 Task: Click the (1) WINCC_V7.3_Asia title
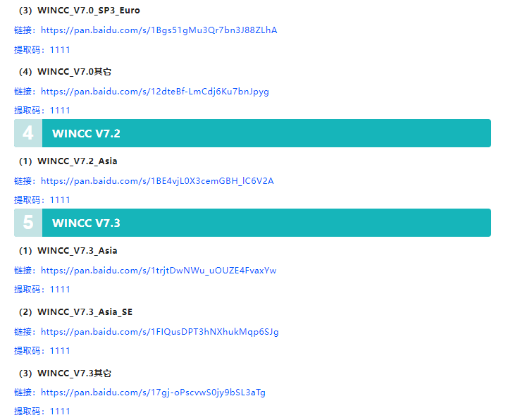pos(68,251)
